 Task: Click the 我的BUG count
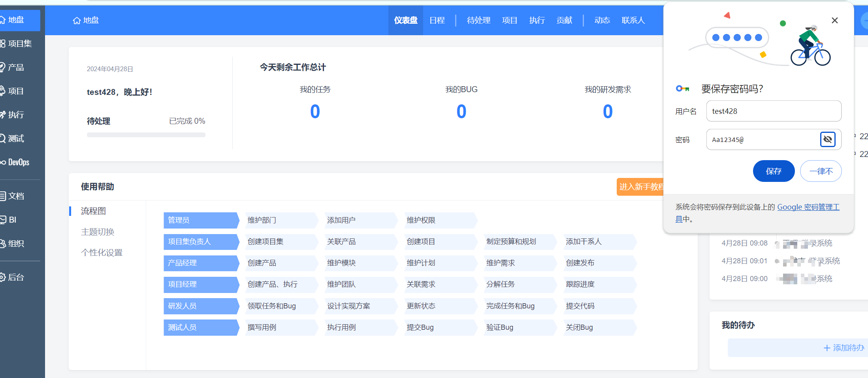[461, 112]
